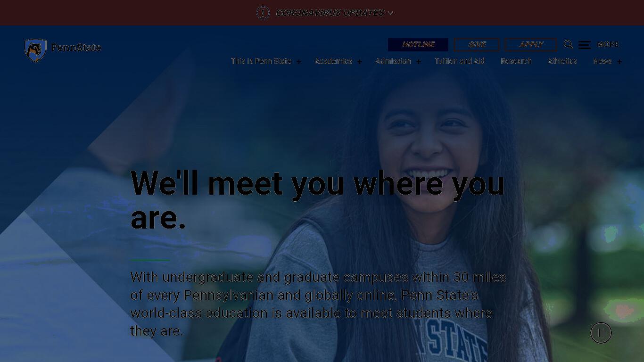Image resolution: width=644 pixels, height=362 pixels.
Task: Open the Athletics menu item
Action: click(562, 61)
